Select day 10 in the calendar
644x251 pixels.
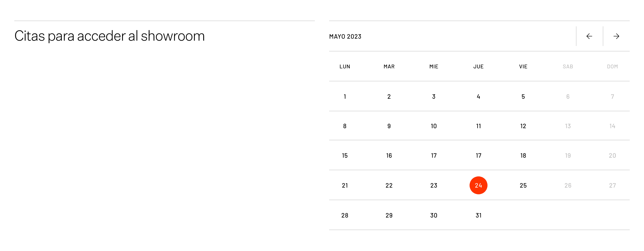pyautogui.click(x=434, y=126)
